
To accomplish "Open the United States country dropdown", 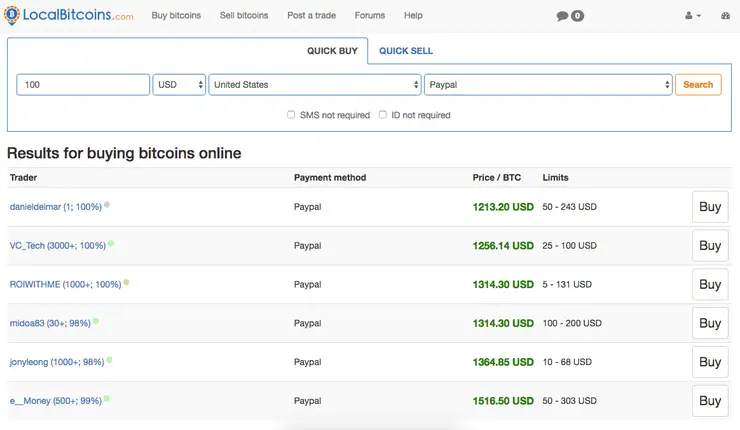I will click(315, 85).
